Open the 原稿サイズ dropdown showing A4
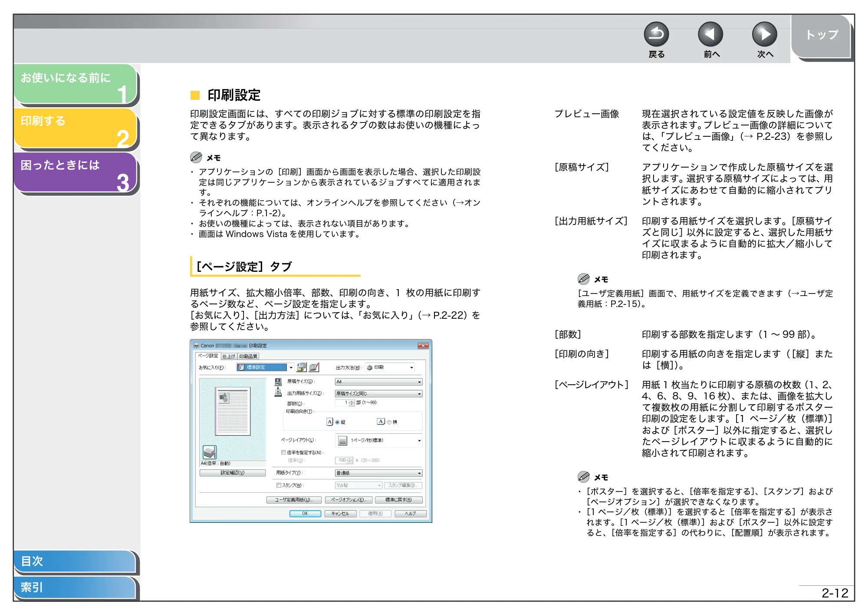 click(378, 382)
